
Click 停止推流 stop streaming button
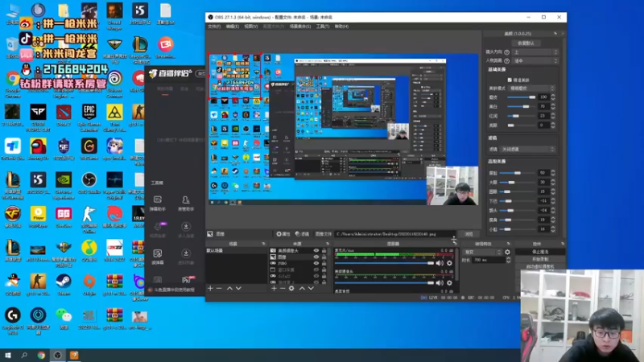540,252
